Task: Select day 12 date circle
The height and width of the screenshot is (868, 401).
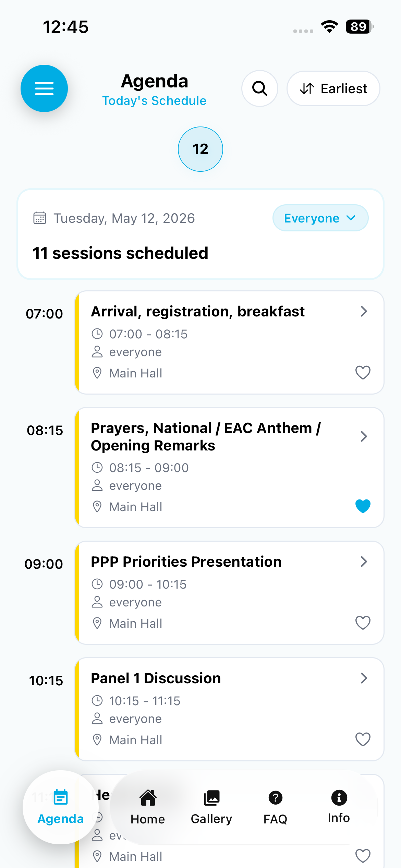Action: [200, 149]
